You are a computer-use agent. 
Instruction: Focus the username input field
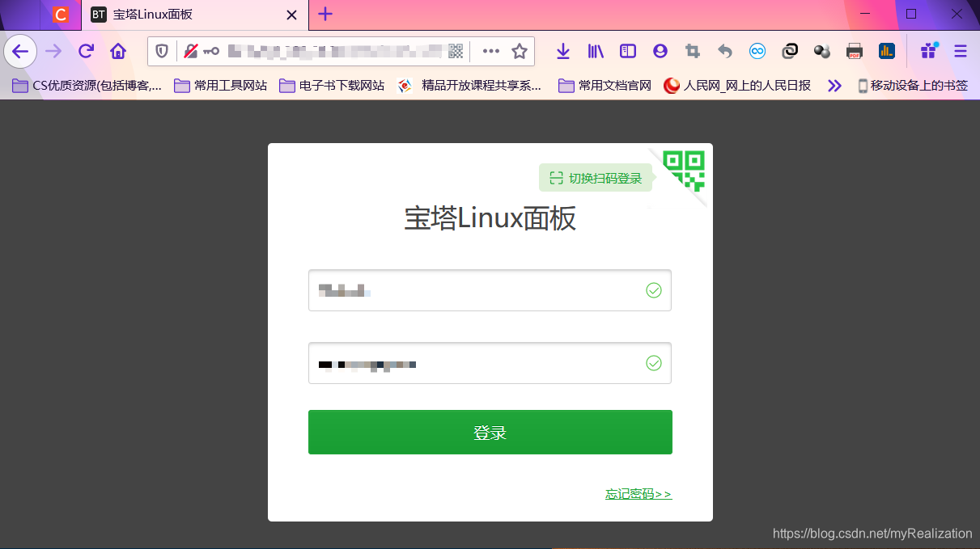coord(490,290)
